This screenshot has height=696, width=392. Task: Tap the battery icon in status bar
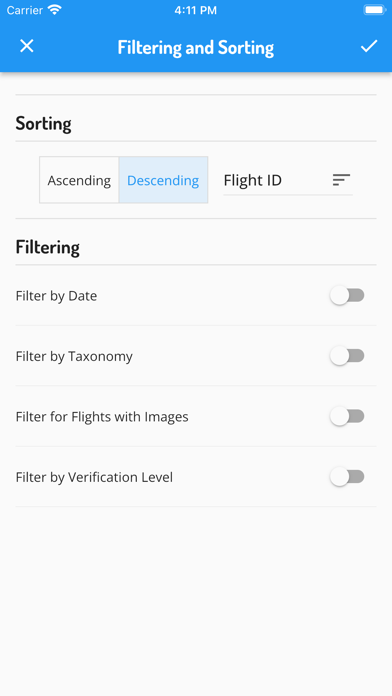click(374, 10)
